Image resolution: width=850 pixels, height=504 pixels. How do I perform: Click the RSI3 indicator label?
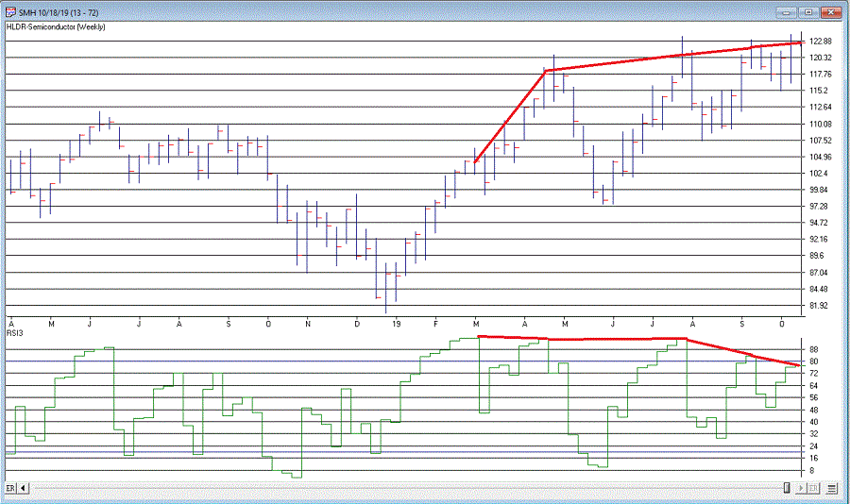[x=14, y=333]
